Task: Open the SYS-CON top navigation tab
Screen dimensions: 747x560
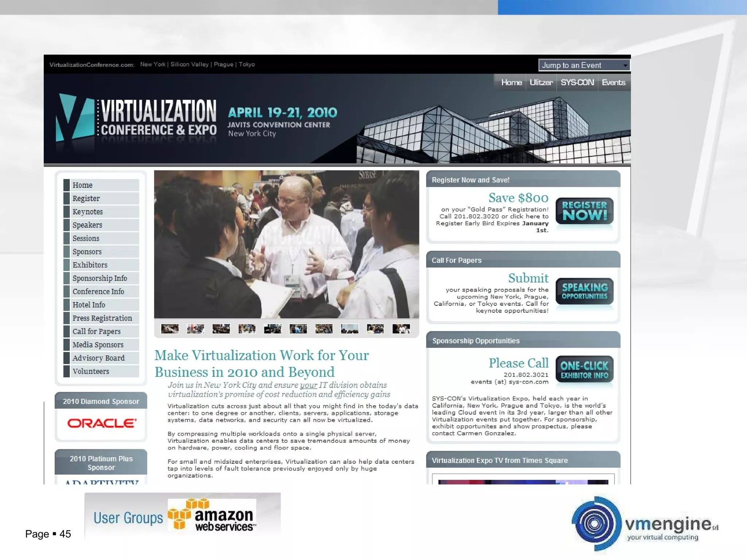Action: 577,82
